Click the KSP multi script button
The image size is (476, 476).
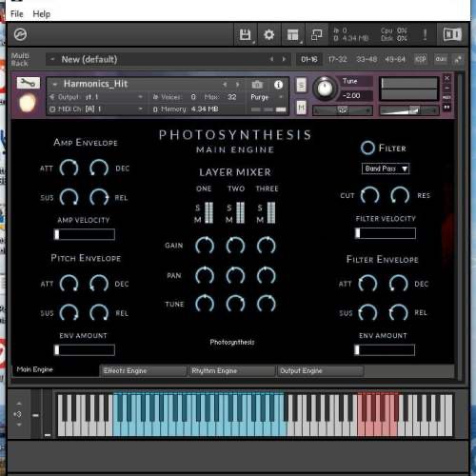click(x=421, y=59)
